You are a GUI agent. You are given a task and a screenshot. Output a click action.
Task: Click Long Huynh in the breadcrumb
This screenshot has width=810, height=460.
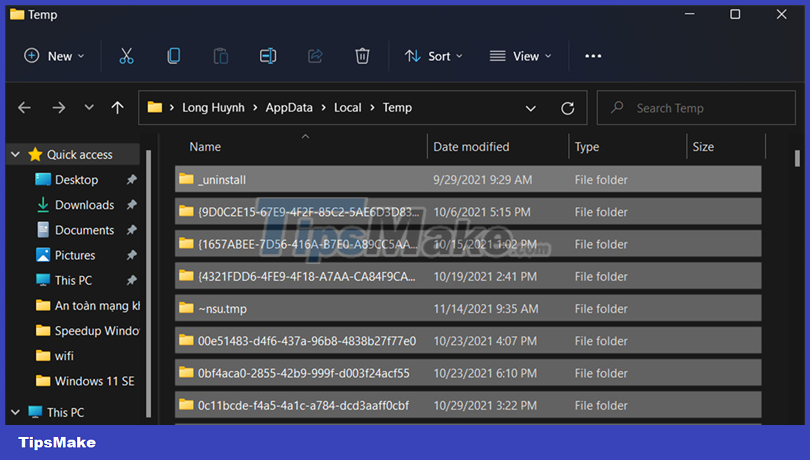213,108
